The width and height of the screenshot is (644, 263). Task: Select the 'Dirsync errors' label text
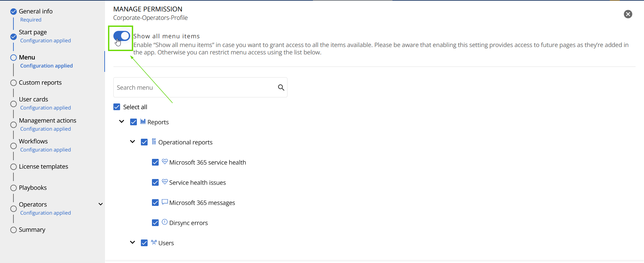click(x=189, y=223)
